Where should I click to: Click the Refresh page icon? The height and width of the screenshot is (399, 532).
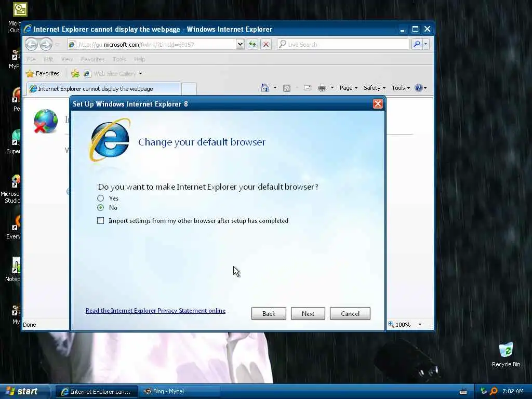tap(252, 45)
